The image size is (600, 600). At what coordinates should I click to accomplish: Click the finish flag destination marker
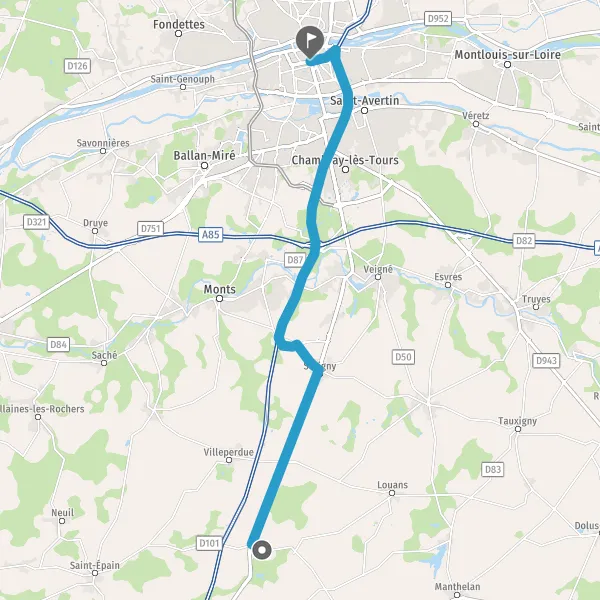pyautogui.click(x=310, y=41)
